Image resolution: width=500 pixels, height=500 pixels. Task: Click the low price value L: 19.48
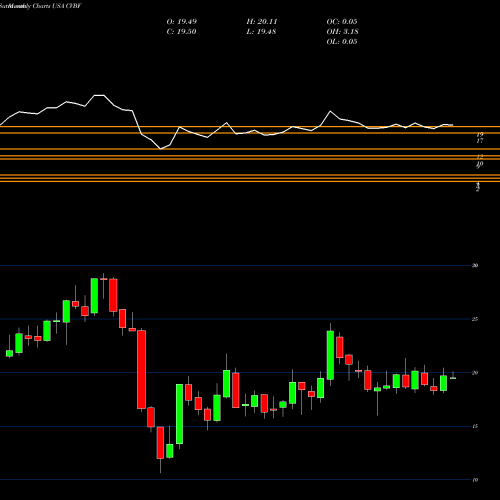(261, 32)
